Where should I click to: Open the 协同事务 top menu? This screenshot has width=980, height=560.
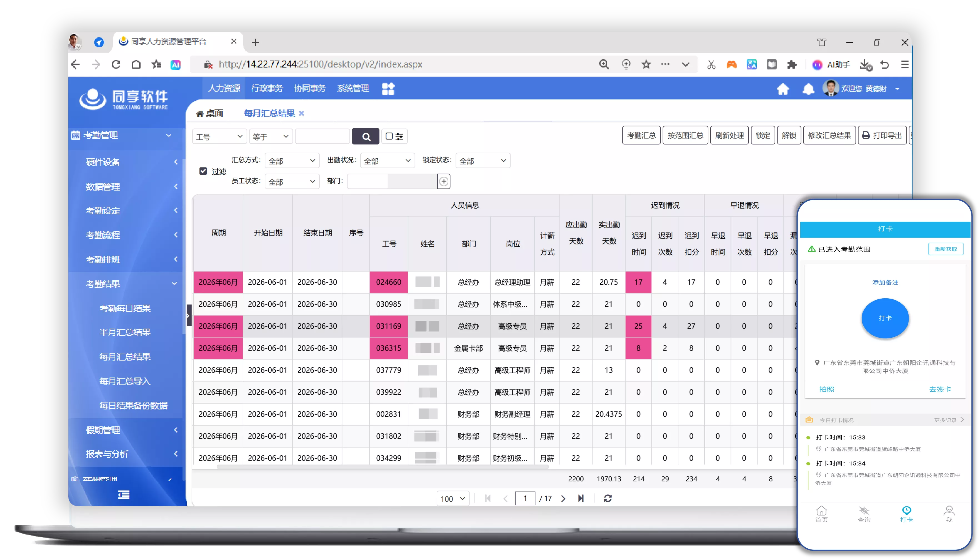(310, 88)
